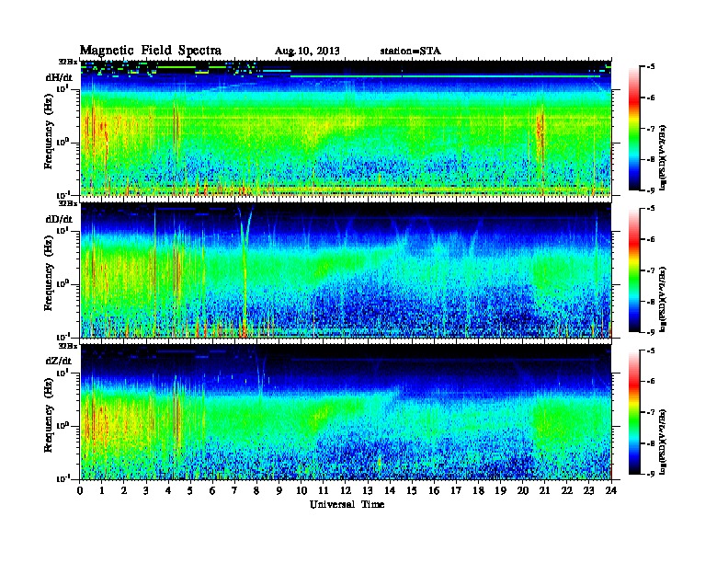Click the color scale bar beside dD/dt panel
The width and height of the screenshot is (728, 563).
pyautogui.click(x=634, y=270)
